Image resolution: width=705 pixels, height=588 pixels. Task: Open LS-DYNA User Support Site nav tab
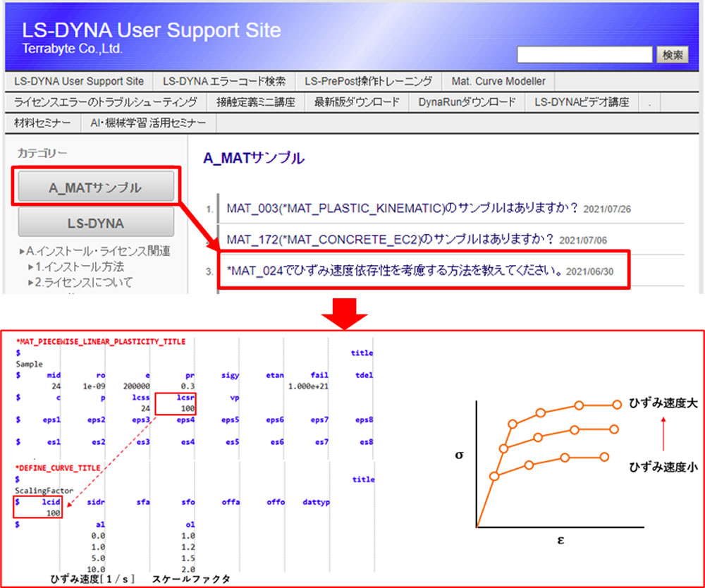pyautogui.click(x=79, y=81)
